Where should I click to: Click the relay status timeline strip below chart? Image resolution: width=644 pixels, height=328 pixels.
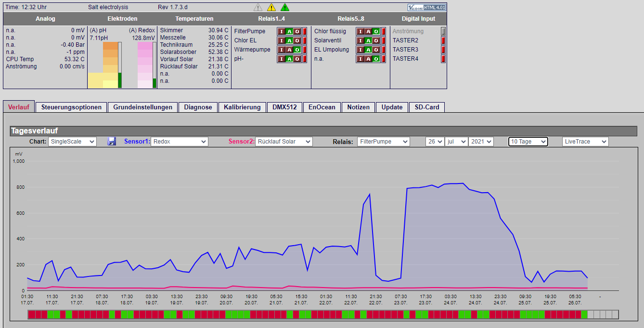coord(323,315)
